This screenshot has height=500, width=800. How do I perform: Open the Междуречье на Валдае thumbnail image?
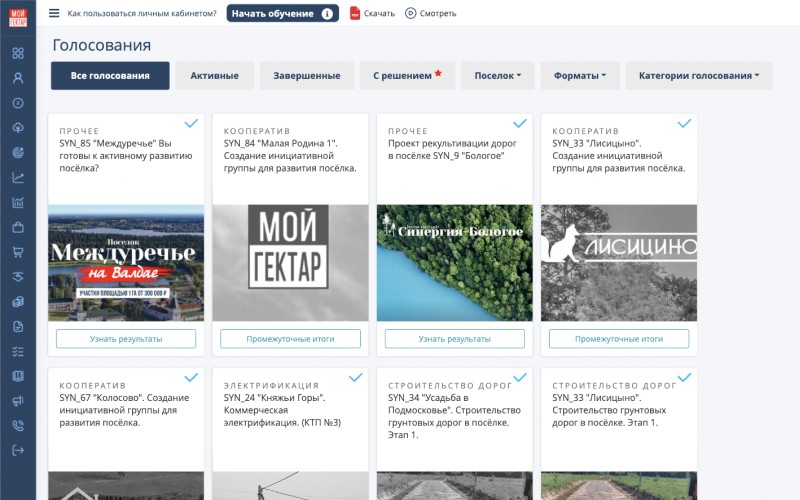point(126,263)
